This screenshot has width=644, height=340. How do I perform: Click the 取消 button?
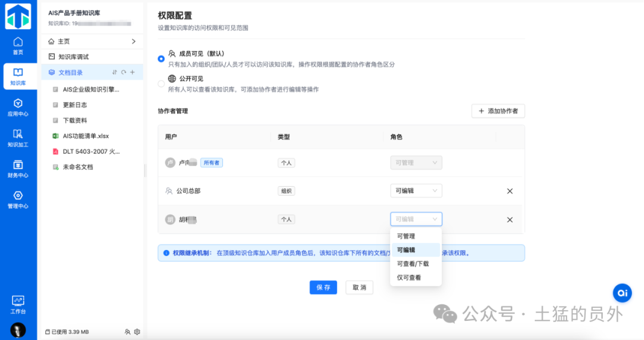[360, 288]
